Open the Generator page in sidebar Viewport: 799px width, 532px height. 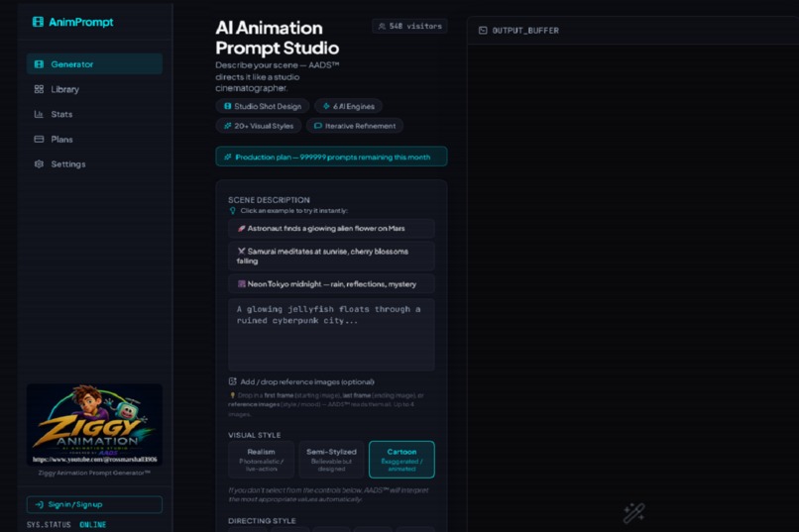(94, 64)
